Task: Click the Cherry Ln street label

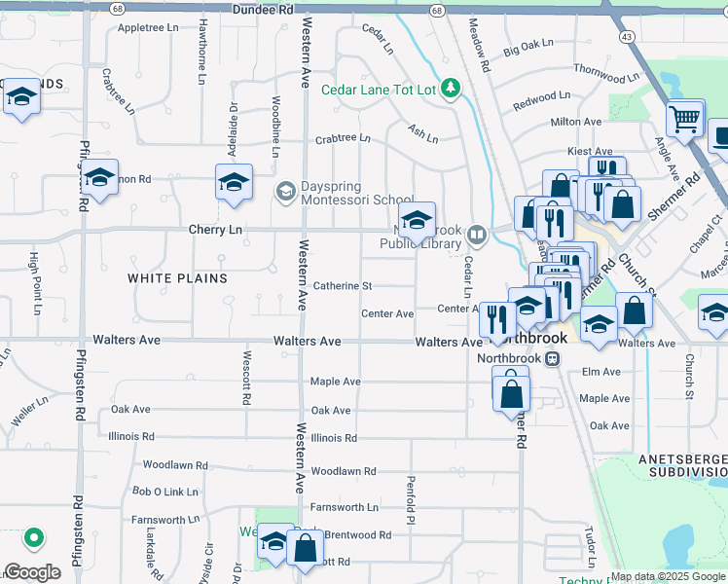Action: pos(215,230)
